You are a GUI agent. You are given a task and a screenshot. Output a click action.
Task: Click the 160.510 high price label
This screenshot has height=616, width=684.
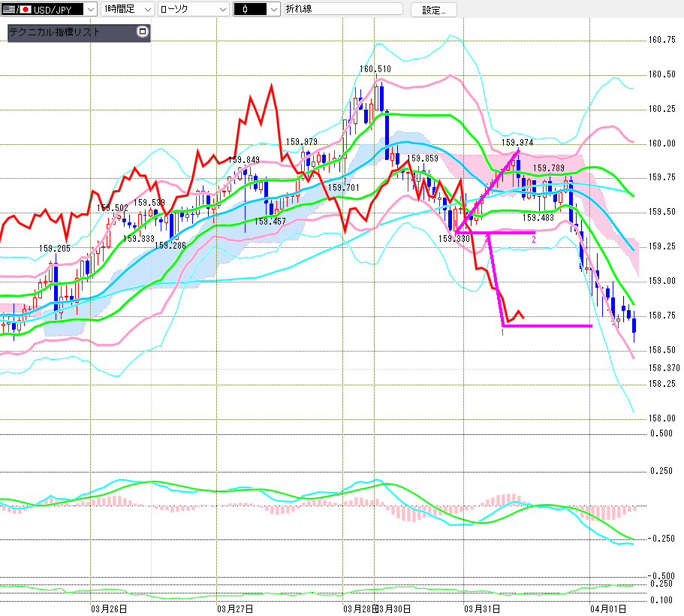[375, 69]
